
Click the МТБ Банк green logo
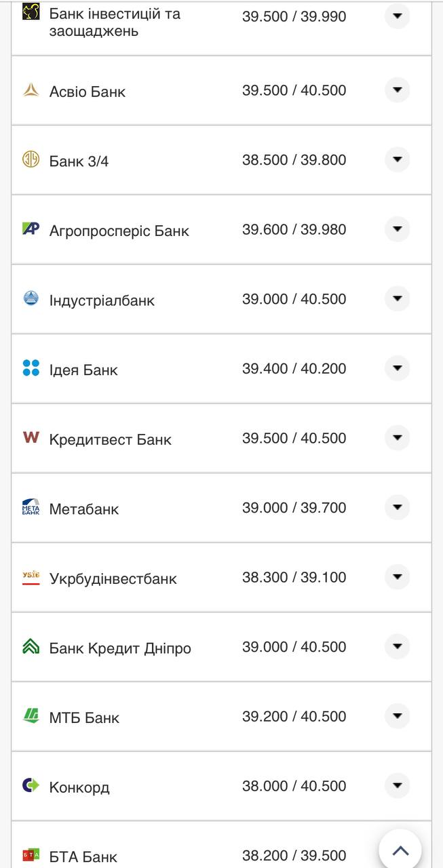[x=29, y=715]
